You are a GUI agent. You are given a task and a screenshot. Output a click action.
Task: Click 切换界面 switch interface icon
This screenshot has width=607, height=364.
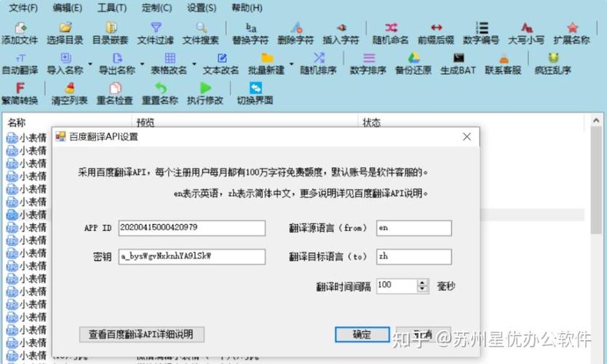tap(255, 94)
